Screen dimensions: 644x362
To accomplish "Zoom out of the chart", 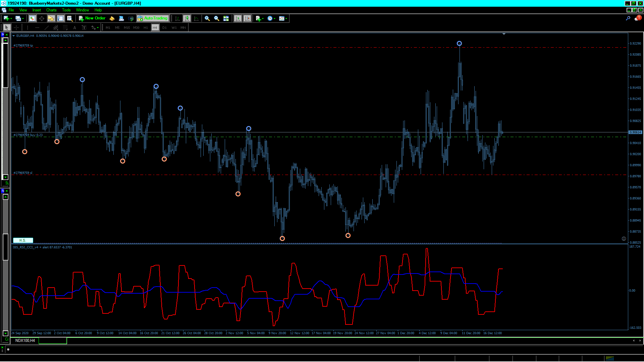I will tap(217, 19).
